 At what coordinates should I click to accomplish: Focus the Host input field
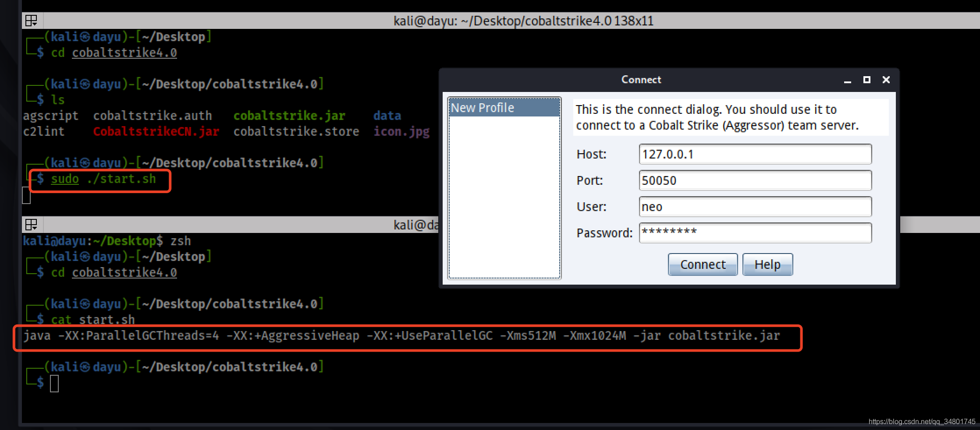click(x=755, y=154)
